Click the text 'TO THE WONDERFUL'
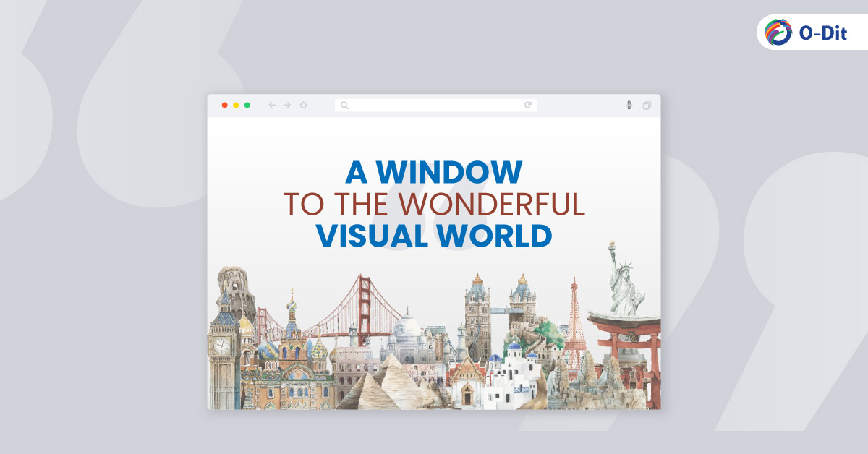868x454 pixels. pos(434,205)
